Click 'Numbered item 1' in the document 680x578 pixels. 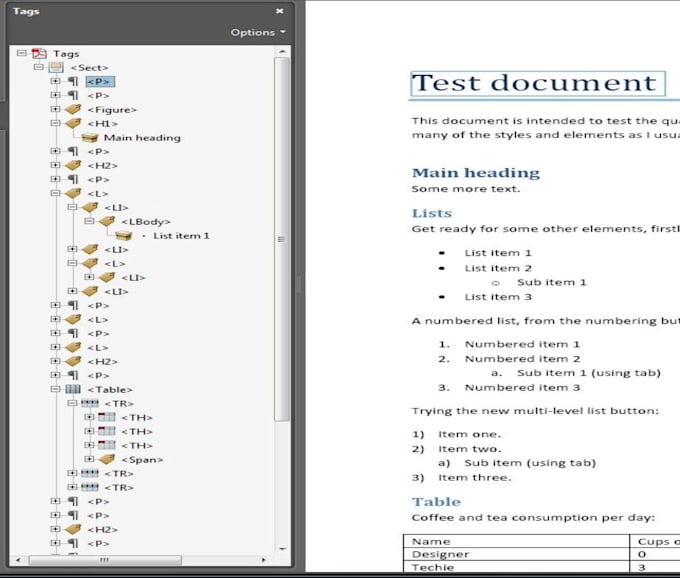(x=522, y=344)
